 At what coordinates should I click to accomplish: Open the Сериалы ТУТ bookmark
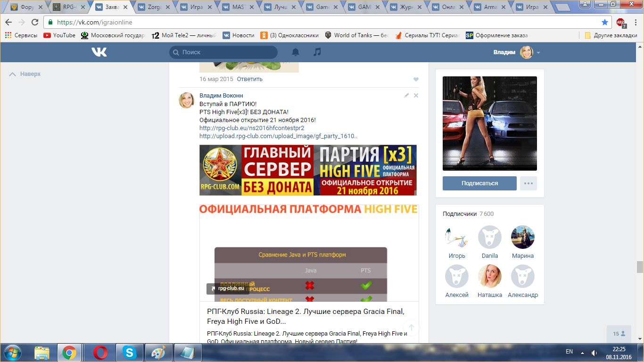point(427,35)
